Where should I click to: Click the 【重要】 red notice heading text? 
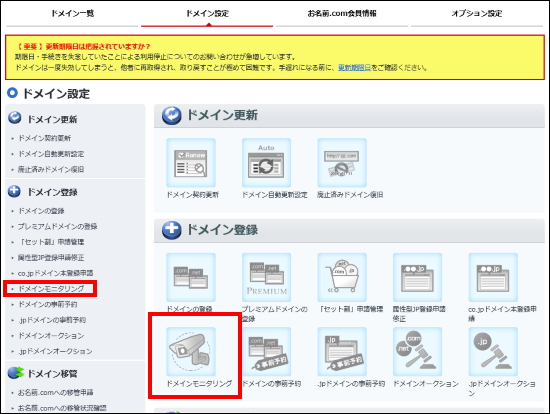tap(83, 46)
